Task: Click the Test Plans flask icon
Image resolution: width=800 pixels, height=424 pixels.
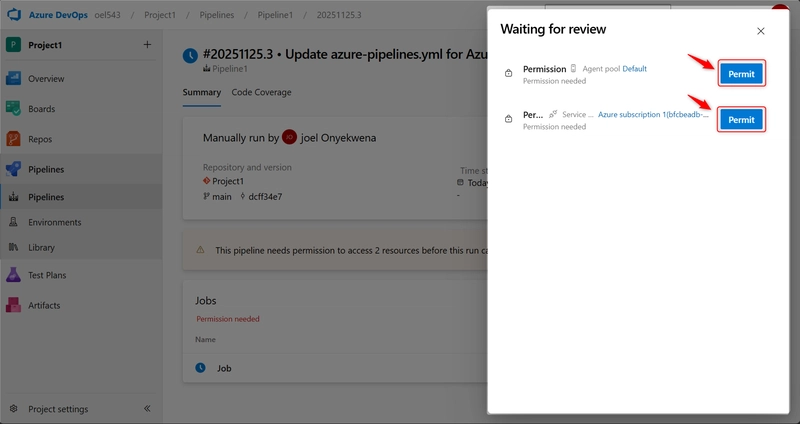Action: (x=14, y=275)
